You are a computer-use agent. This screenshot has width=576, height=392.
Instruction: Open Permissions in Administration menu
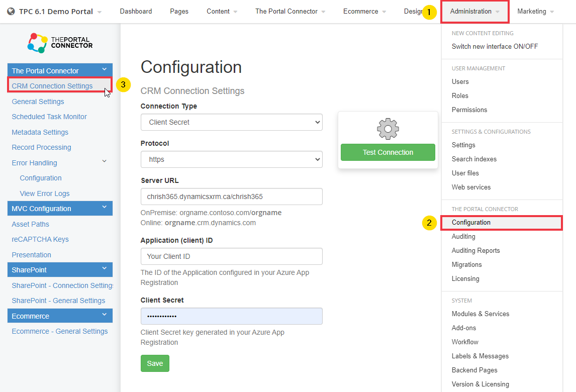(x=469, y=110)
